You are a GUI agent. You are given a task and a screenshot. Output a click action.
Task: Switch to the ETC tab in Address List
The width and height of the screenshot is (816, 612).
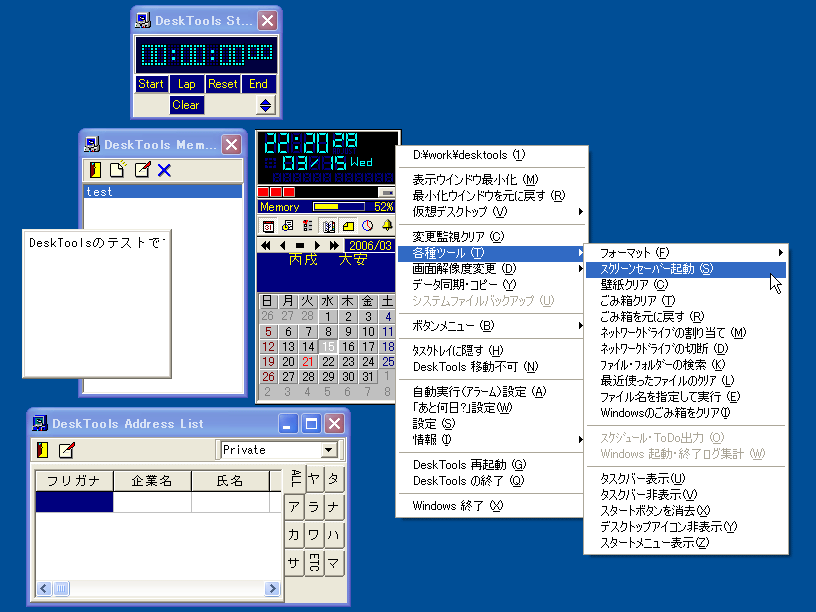314,563
